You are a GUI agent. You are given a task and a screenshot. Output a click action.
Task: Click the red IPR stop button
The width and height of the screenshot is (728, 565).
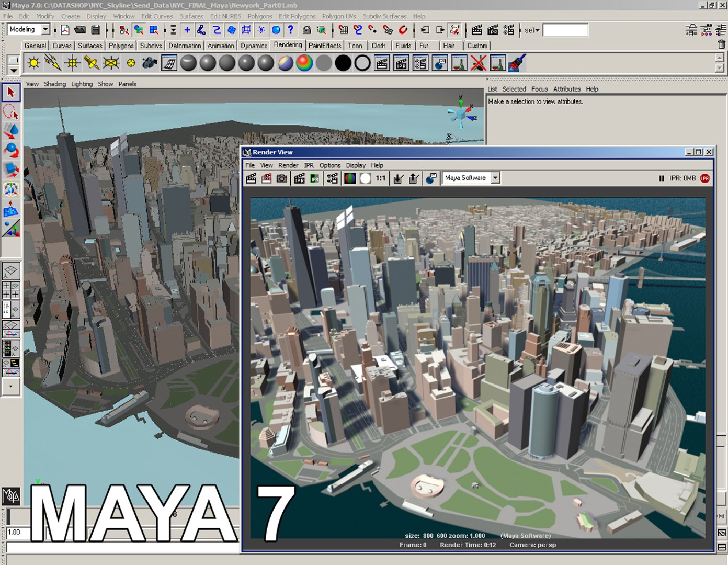click(705, 178)
